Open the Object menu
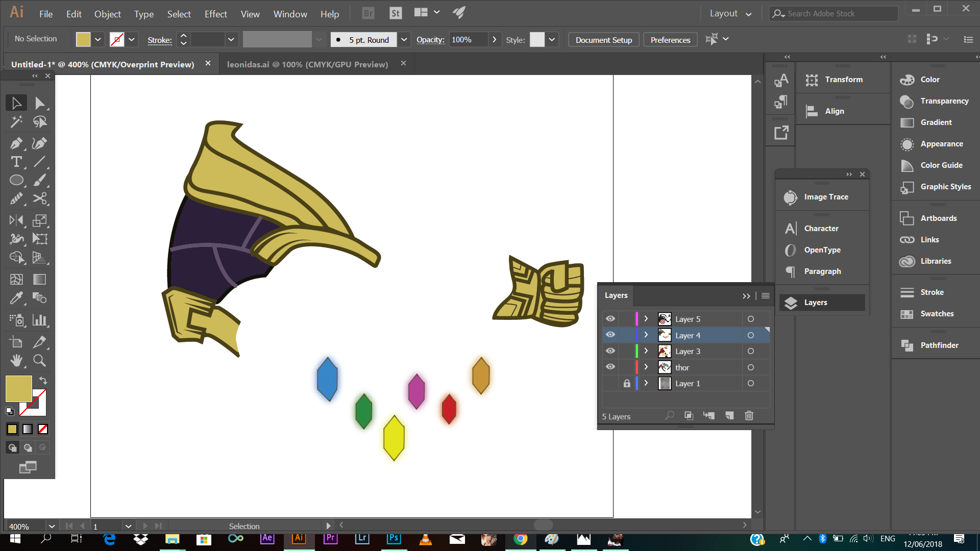This screenshot has width=980, height=551. tap(107, 14)
